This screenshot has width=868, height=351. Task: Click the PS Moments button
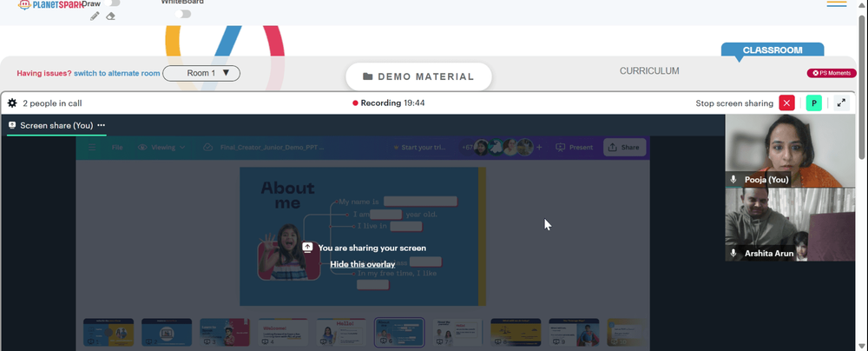coord(832,73)
